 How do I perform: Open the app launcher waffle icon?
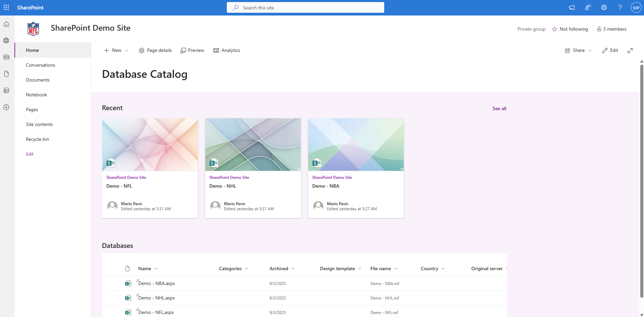coord(6,7)
